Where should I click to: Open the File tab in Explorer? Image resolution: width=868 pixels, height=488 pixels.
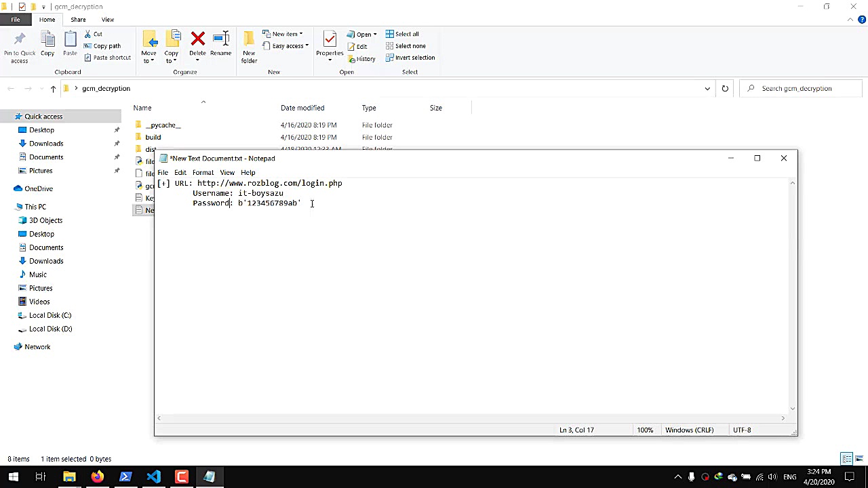15,20
